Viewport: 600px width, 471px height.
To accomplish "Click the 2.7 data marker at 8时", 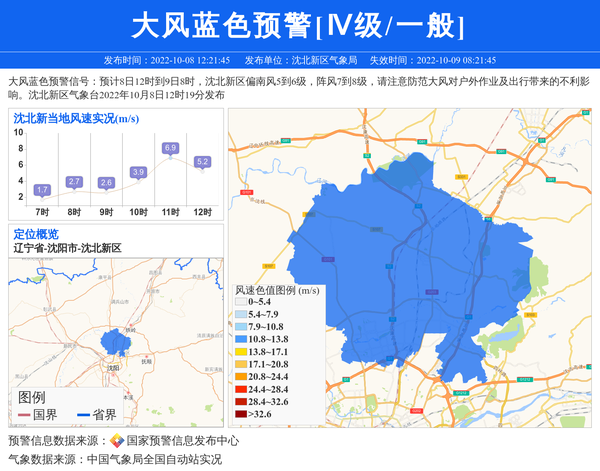I will [x=74, y=181].
